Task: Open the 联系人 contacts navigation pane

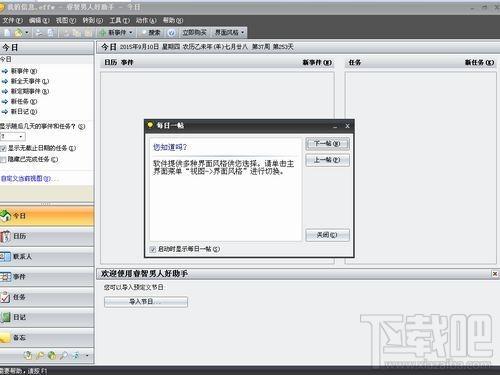Action: pos(47,257)
